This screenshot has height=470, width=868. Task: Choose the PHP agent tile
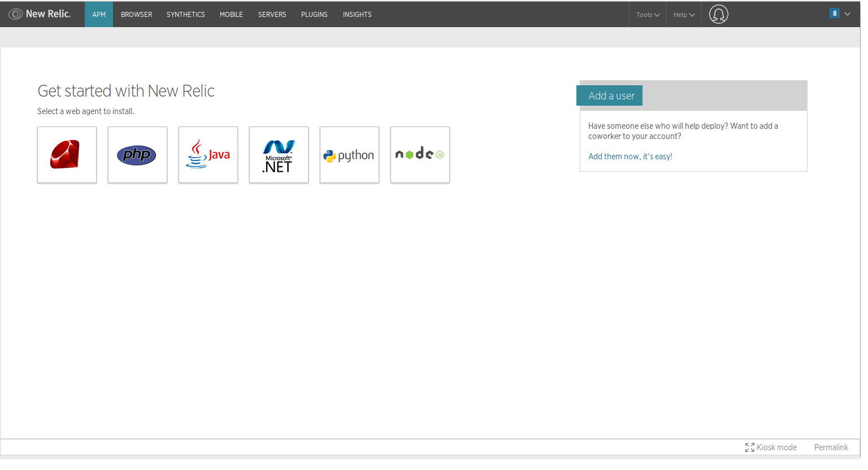[137, 155]
